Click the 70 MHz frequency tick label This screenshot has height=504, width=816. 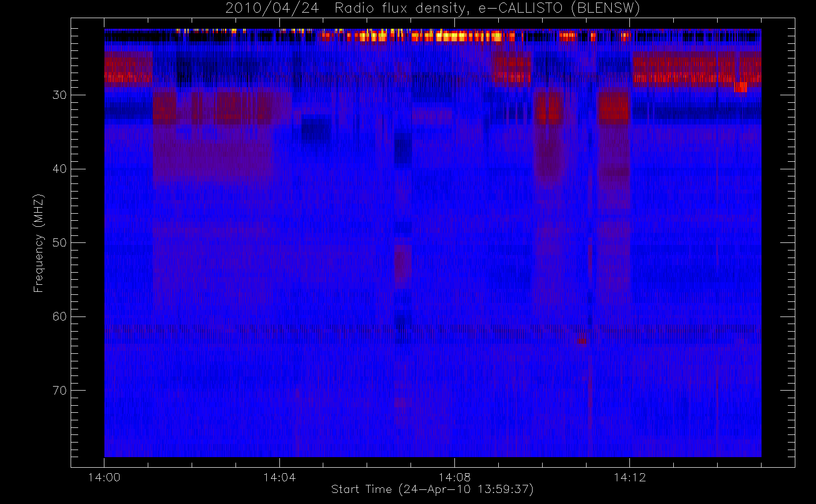tap(60, 391)
